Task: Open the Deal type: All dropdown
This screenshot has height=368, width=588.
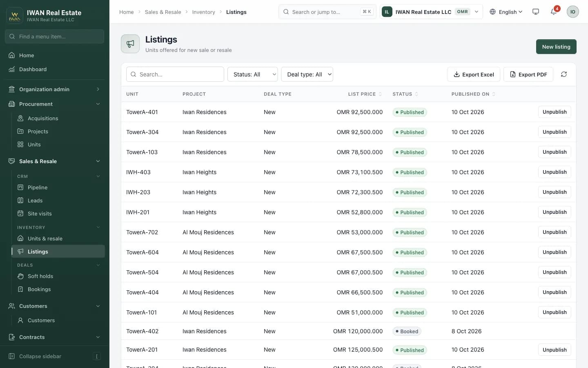Action: click(307, 74)
